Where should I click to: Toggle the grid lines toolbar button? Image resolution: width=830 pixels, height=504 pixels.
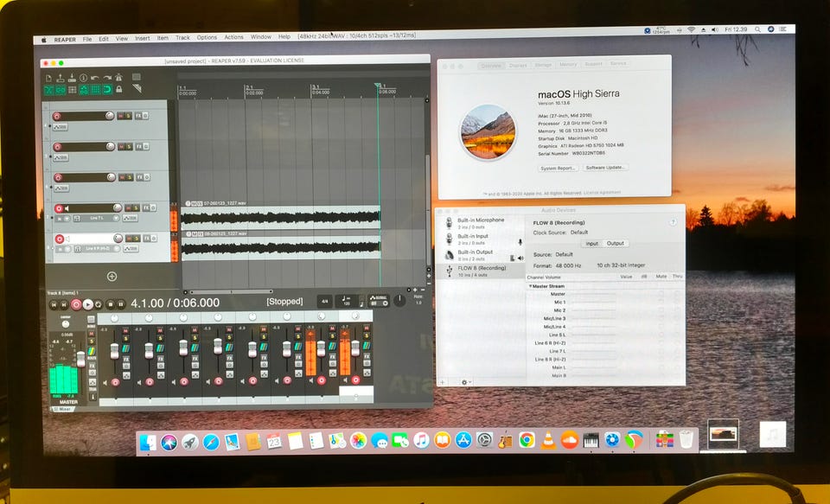(x=95, y=90)
